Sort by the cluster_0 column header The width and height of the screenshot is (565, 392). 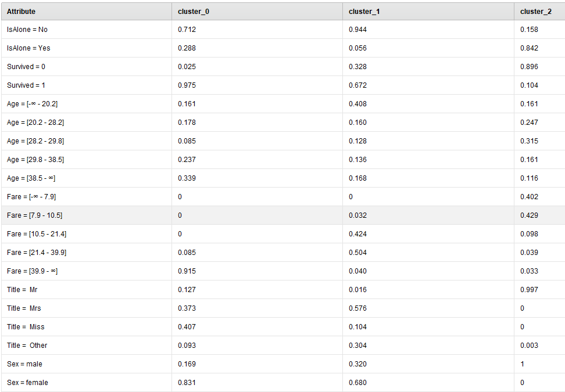257,11
